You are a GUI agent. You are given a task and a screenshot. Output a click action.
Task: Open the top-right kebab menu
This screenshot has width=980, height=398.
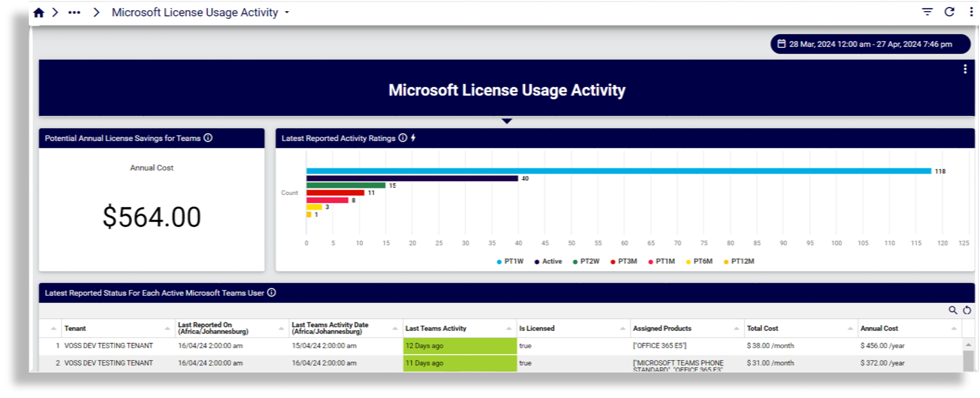[x=971, y=12]
